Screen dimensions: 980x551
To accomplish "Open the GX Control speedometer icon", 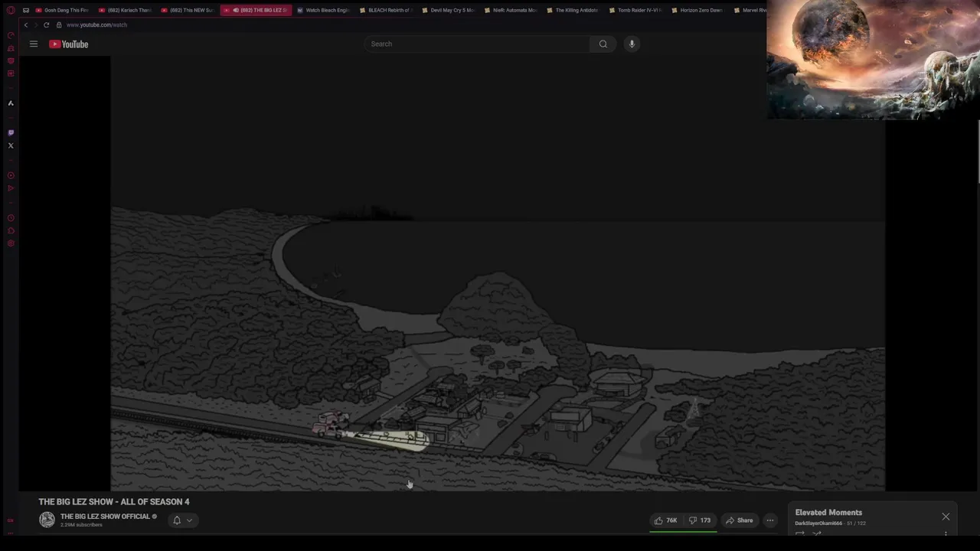I will pos(11,35).
